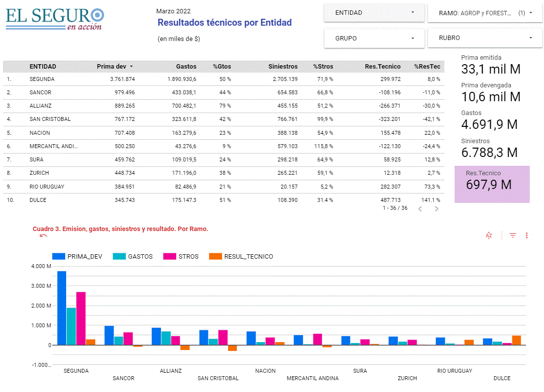Click the %ResTec column header
Image resolution: width=544 pixels, height=392 pixels.
click(x=427, y=67)
